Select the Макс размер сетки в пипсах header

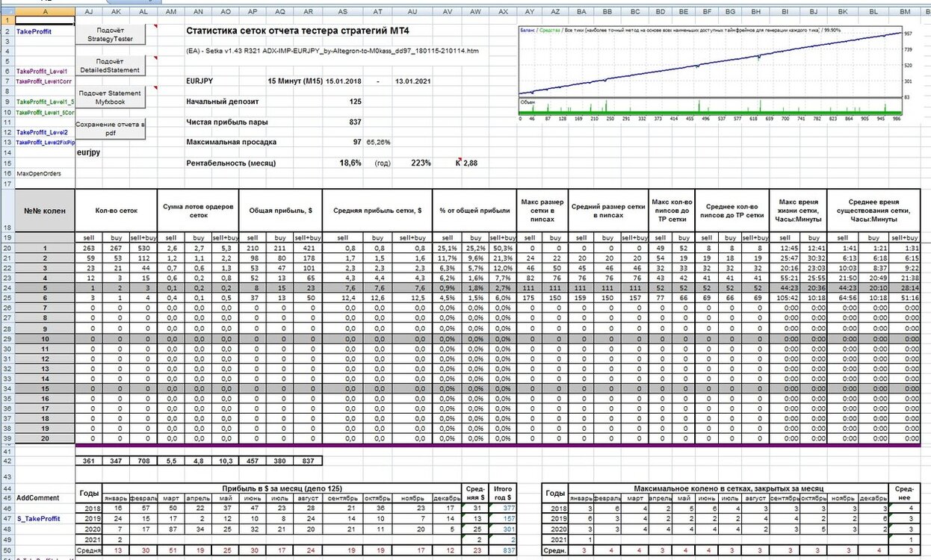(x=542, y=211)
